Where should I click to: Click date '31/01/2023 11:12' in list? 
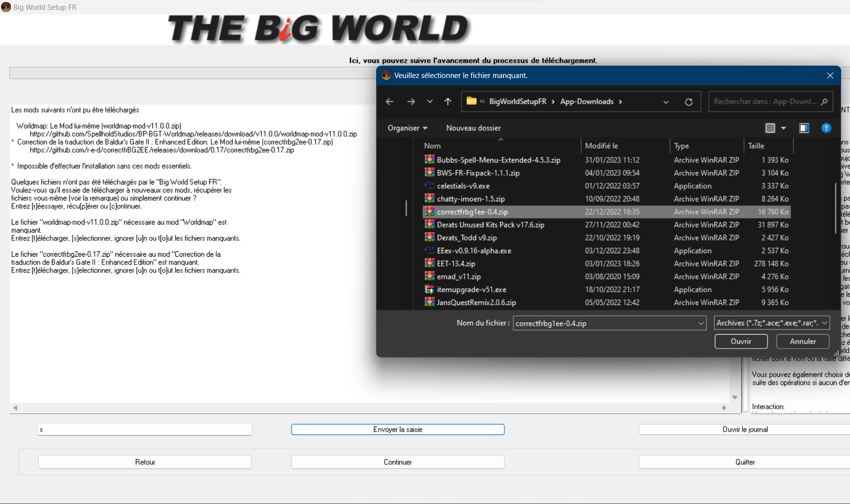[x=612, y=160]
